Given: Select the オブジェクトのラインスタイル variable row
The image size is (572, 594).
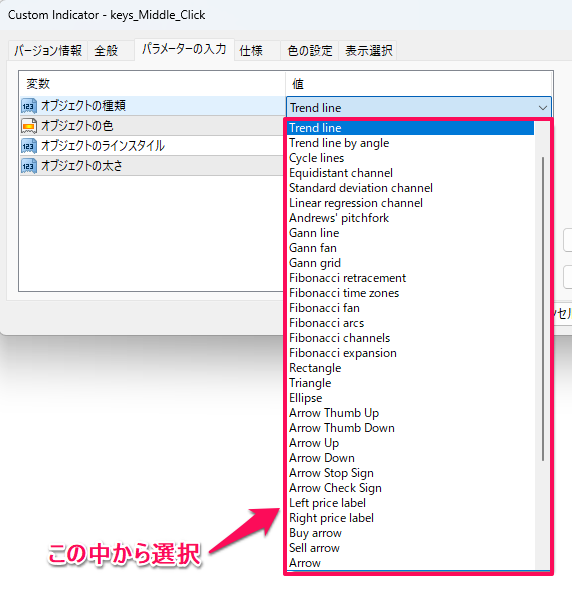Looking at the screenshot, I should [x=153, y=146].
